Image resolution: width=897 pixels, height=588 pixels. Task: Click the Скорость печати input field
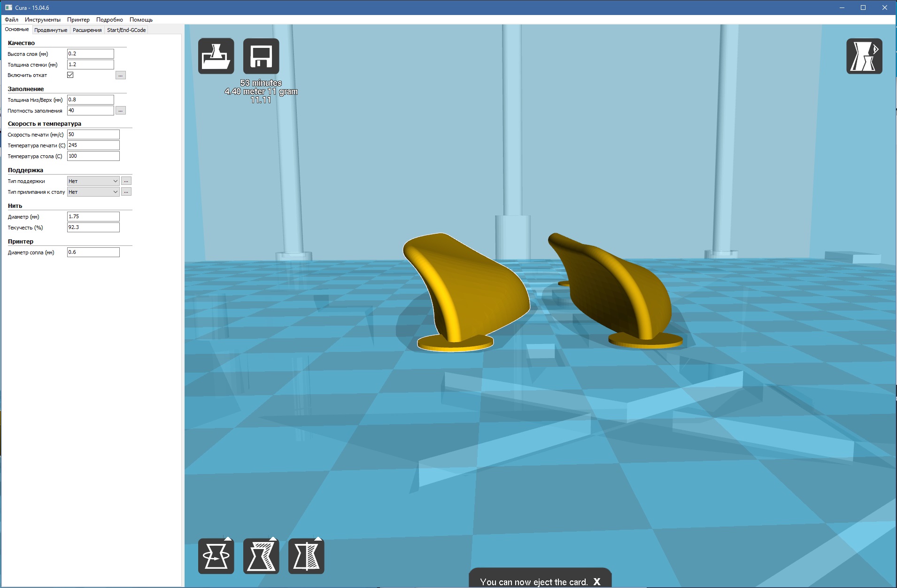(93, 135)
